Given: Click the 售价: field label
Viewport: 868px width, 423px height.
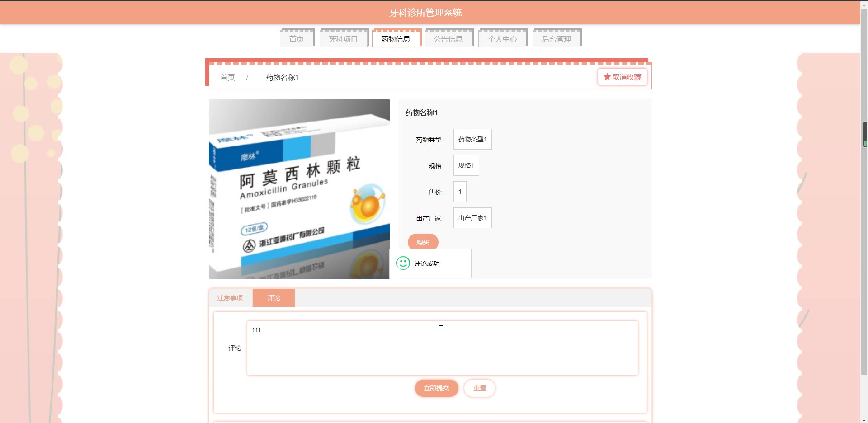Looking at the screenshot, I should tap(436, 192).
